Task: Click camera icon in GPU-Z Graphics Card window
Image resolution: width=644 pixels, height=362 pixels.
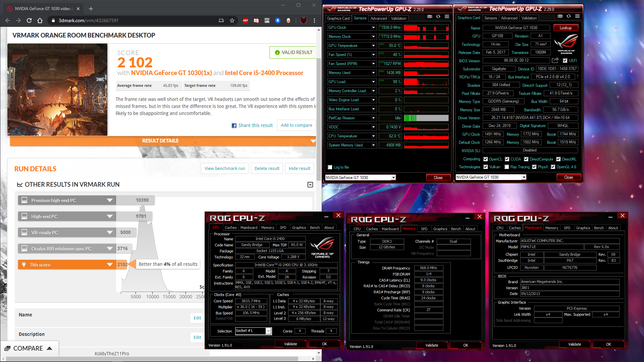Action: click(x=560, y=16)
